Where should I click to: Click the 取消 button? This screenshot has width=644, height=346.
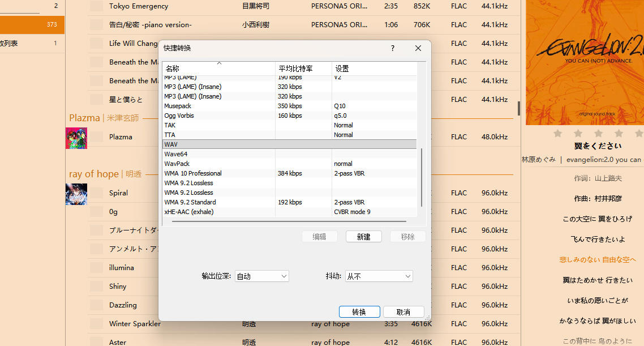click(x=403, y=312)
